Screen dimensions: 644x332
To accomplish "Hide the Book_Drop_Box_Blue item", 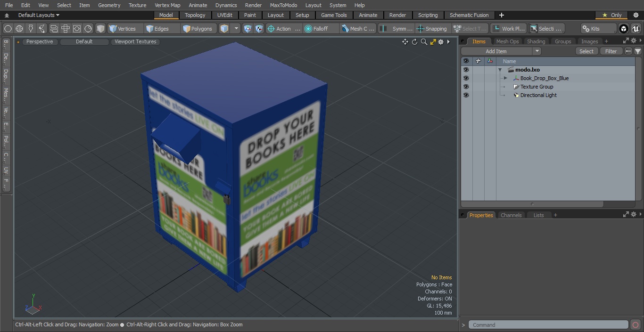I will pos(466,78).
